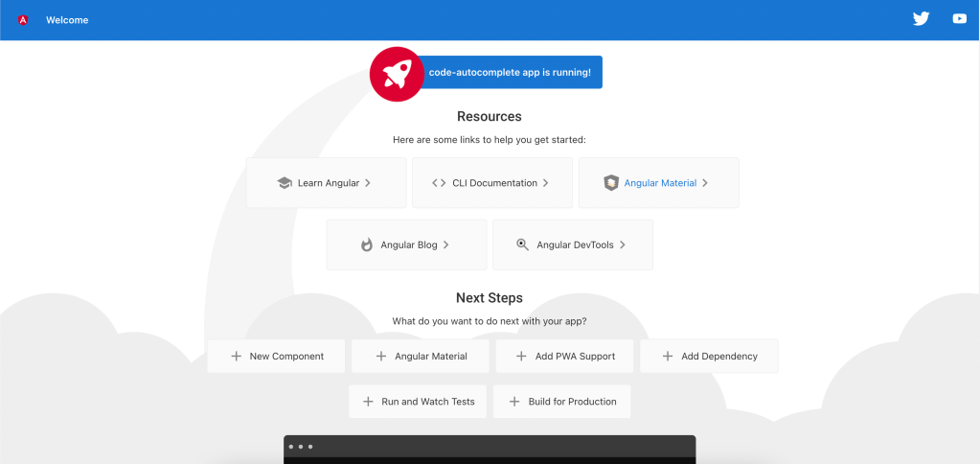Click the chevron beside CLI Documentation
980x464 pixels.
546,183
